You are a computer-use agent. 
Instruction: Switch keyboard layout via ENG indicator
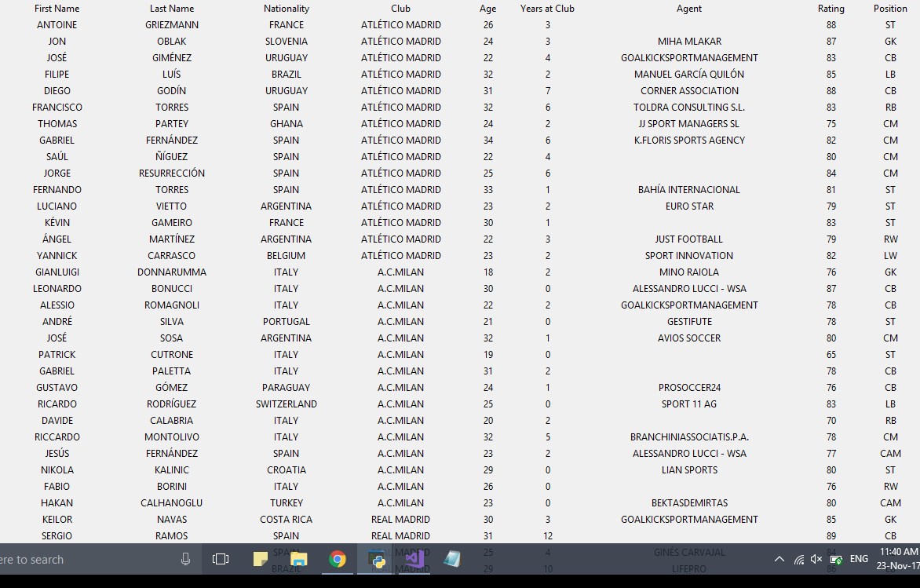tap(860, 559)
